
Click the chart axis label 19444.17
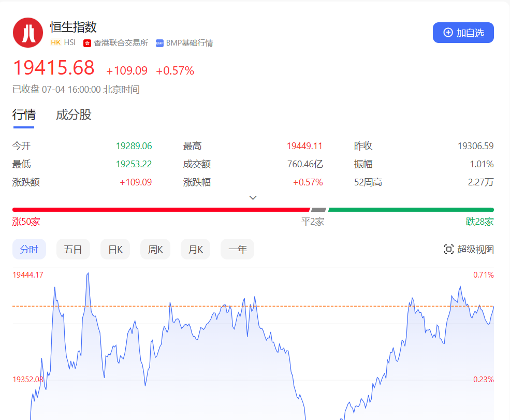point(28,275)
